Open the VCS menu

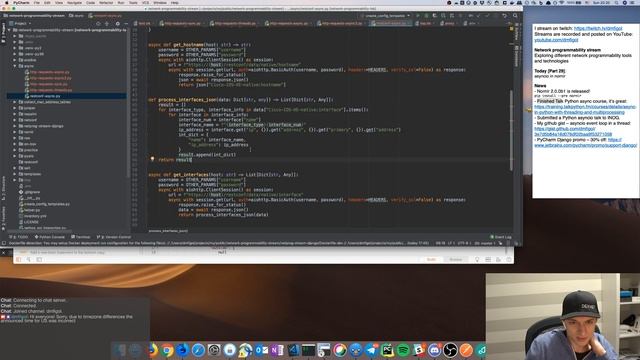(145, 2)
